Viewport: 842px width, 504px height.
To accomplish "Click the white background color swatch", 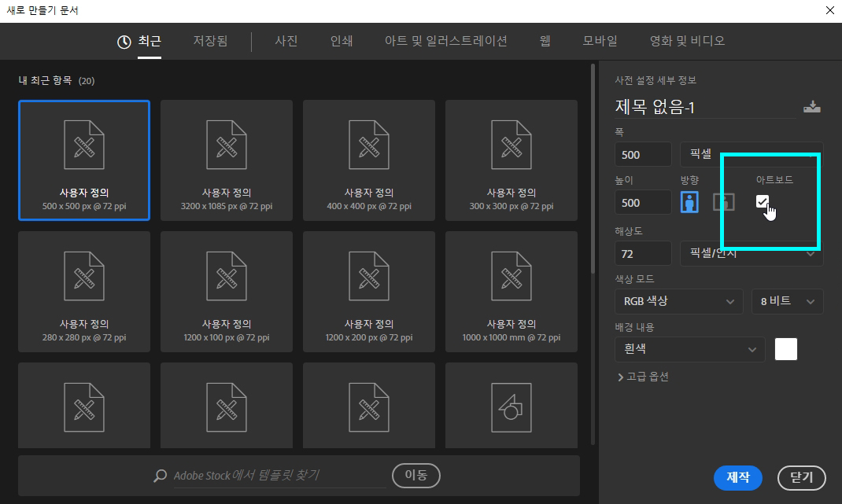I will tap(785, 348).
